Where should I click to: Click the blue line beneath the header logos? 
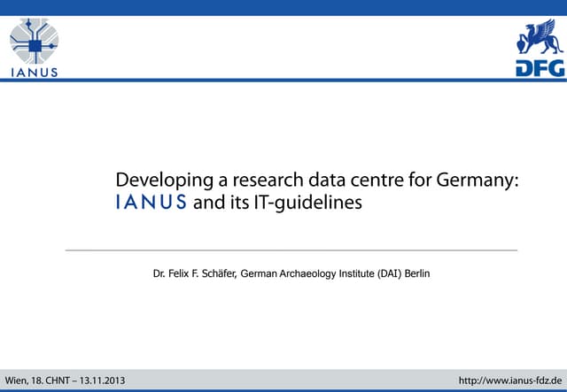tap(283, 81)
